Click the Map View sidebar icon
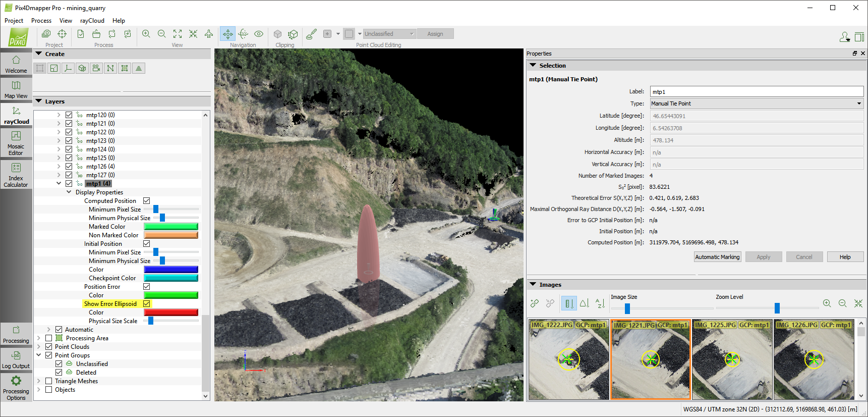 coord(16,89)
